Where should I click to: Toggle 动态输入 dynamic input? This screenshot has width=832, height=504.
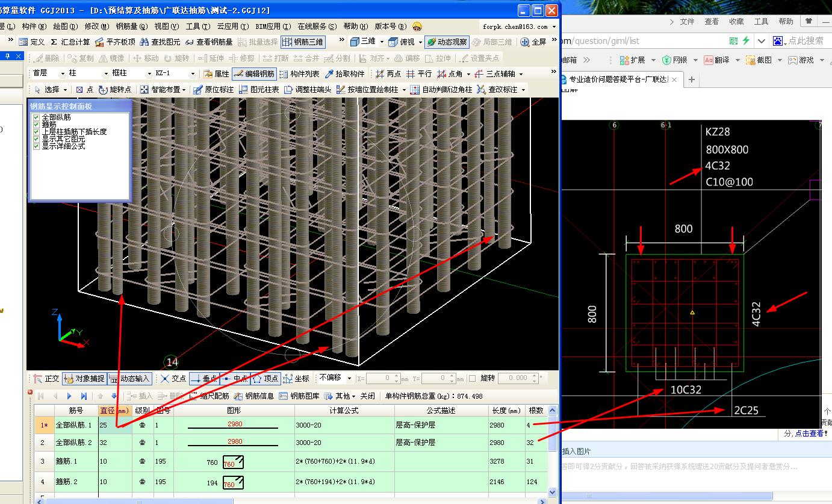[129, 379]
